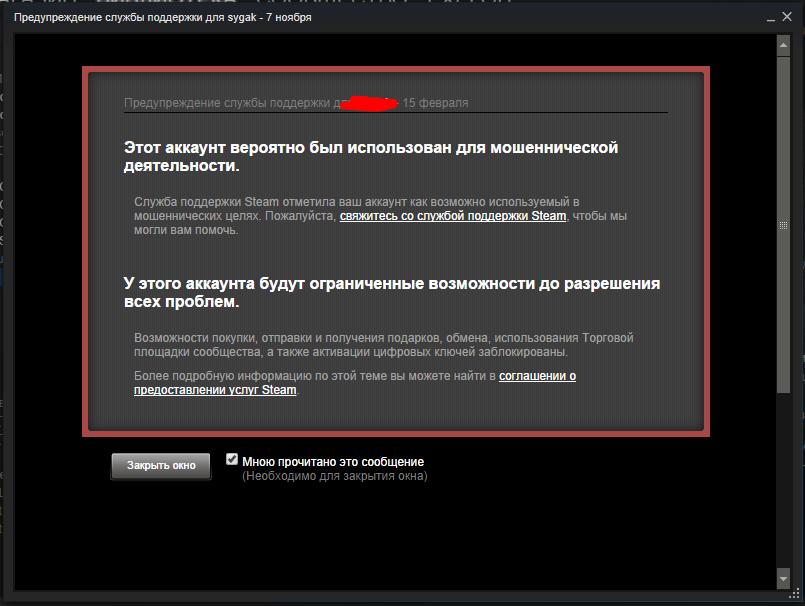Click the Необходимо для закрытия окна note

tap(335, 476)
